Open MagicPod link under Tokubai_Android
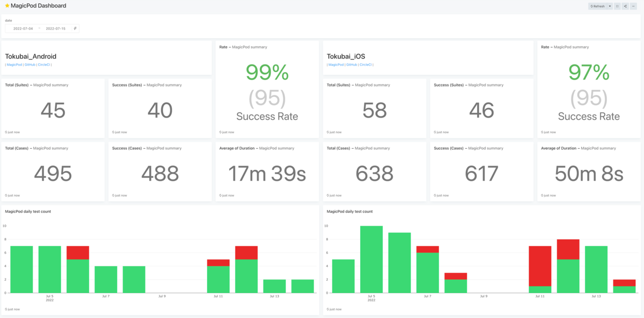The width and height of the screenshot is (644, 318). point(14,64)
